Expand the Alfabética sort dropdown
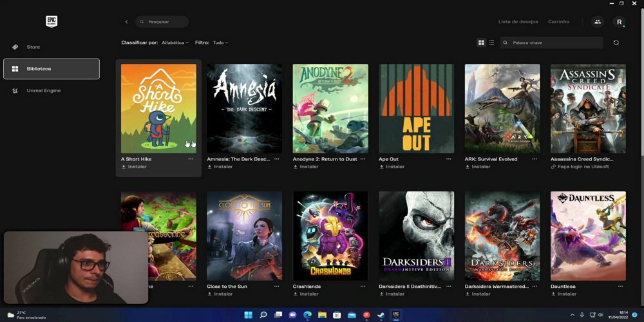The height and width of the screenshot is (322, 644). 175,43
